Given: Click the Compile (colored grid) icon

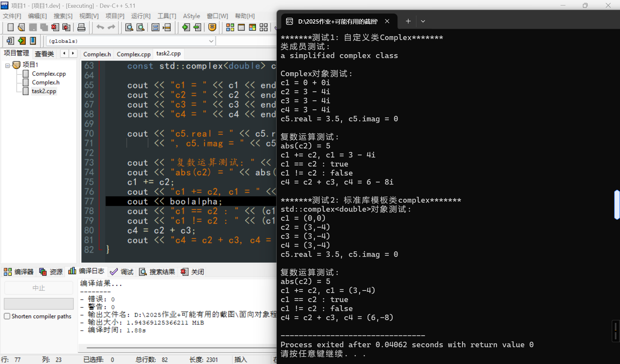Looking at the screenshot, I should pyautogui.click(x=230, y=27).
